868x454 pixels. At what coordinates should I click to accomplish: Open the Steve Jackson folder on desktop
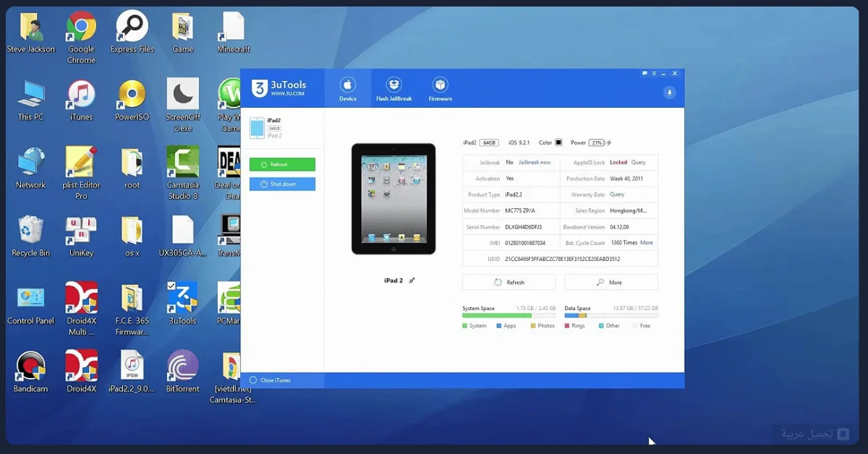click(31, 33)
